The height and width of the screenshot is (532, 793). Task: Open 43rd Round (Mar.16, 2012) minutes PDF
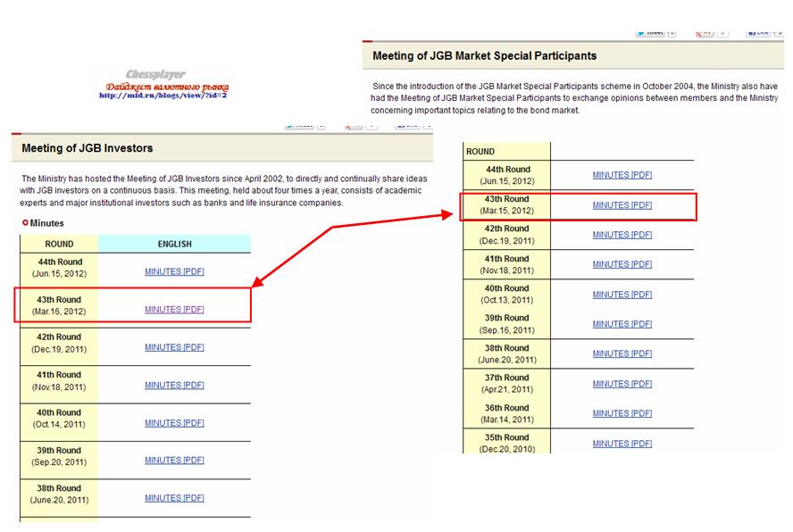click(x=174, y=310)
